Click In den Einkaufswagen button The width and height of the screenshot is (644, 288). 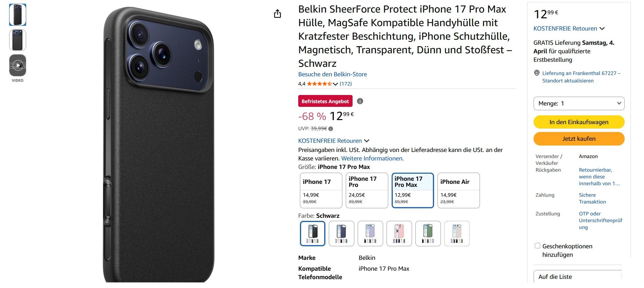[579, 122]
